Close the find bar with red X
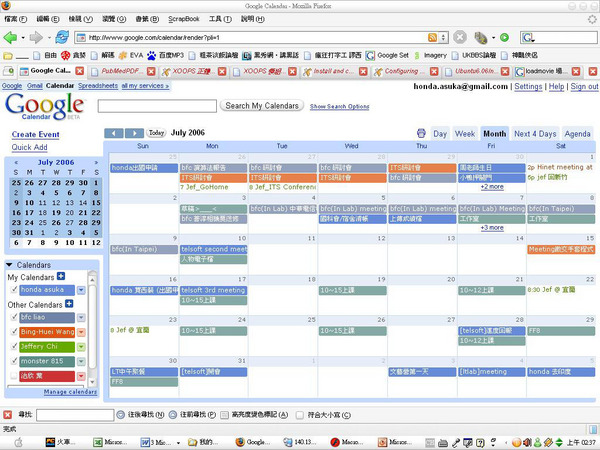The image size is (600, 450). point(8,415)
